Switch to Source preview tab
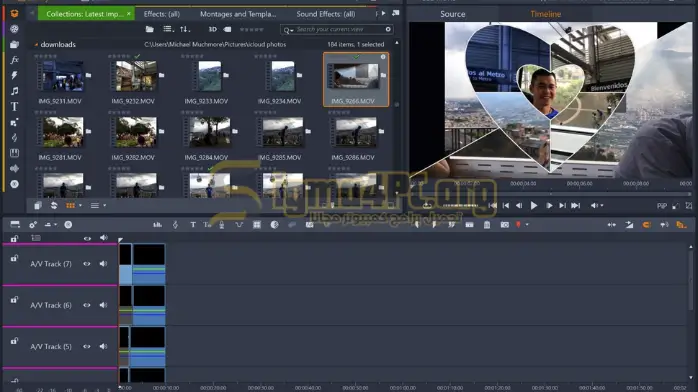Screen dimensions: 698x392 coord(453,14)
